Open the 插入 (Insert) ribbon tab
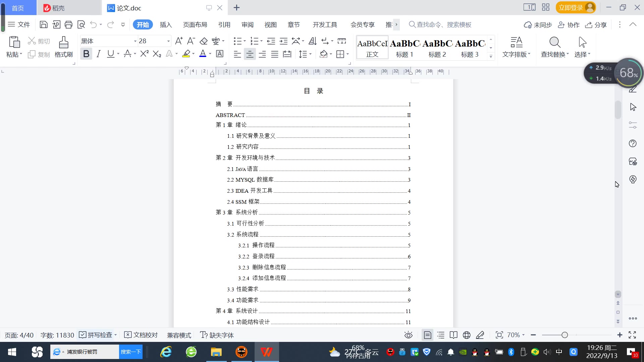644x362 pixels. (x=166, y=24)
